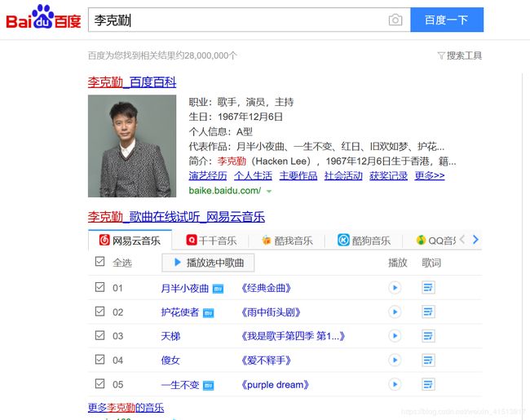Click the 李克勤 portrait thumbnail
The height and width of the screenshot is (420, 530).
[132, 146]
